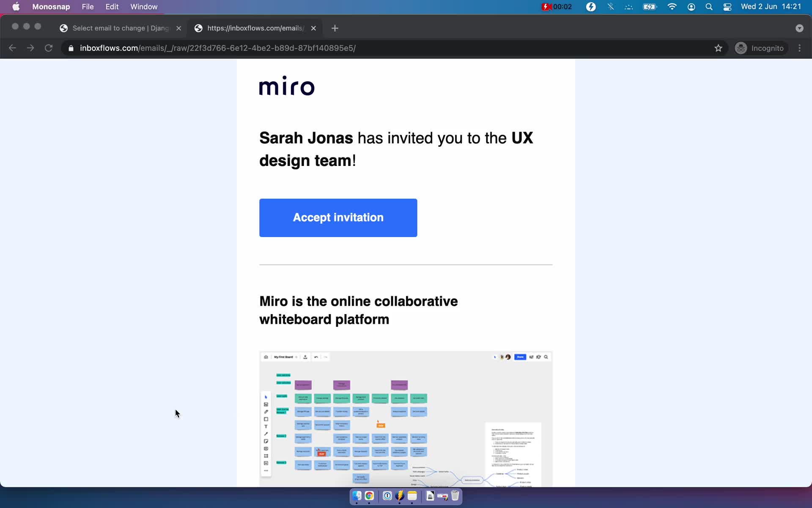Close the Select email to change tab
Viewport: 812px width, 508px height.
tap(179, 28)
